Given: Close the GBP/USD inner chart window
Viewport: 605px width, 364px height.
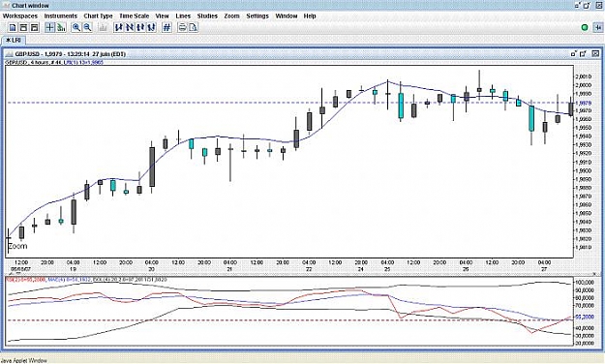Looking at the screenshot, I should coord(595,54).
